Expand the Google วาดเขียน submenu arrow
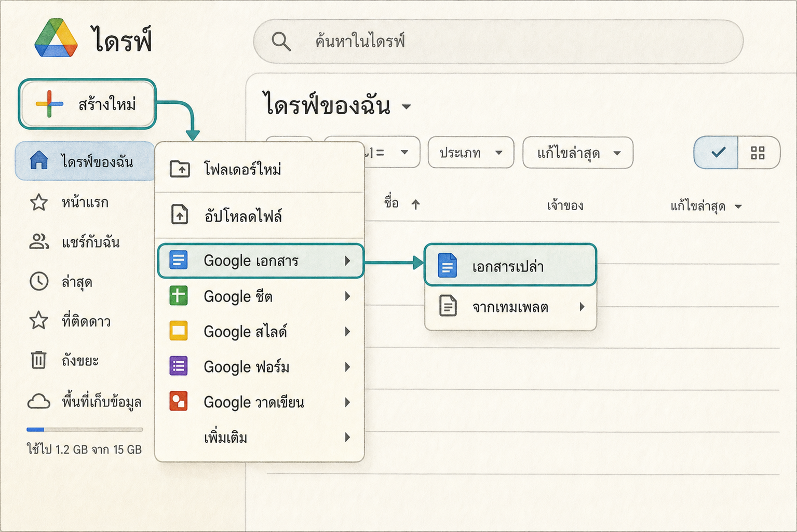The height and width of the screenshot is (532, 797). [347, 402]
